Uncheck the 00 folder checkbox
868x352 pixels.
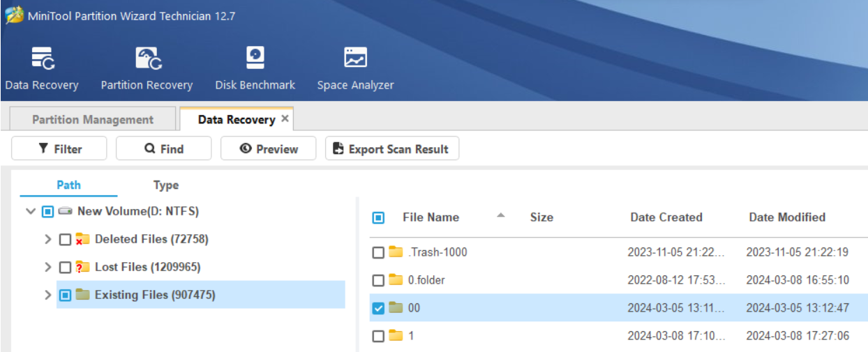pos(378,308)
